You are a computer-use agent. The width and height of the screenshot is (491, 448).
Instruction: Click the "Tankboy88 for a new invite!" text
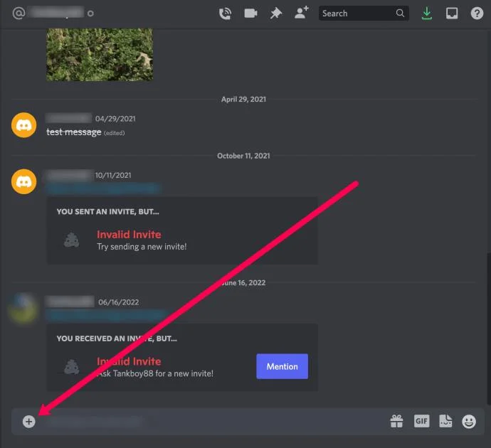163,373
